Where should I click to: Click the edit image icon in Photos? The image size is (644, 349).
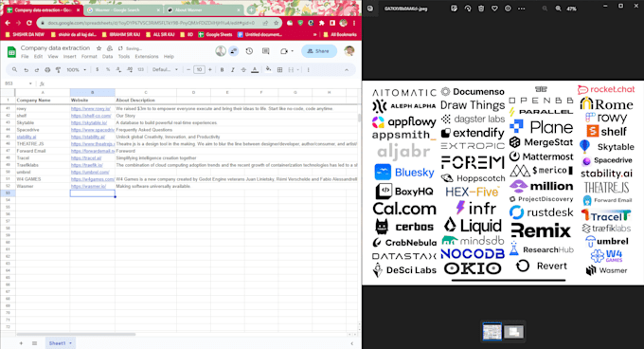click(x=454, y=9)
